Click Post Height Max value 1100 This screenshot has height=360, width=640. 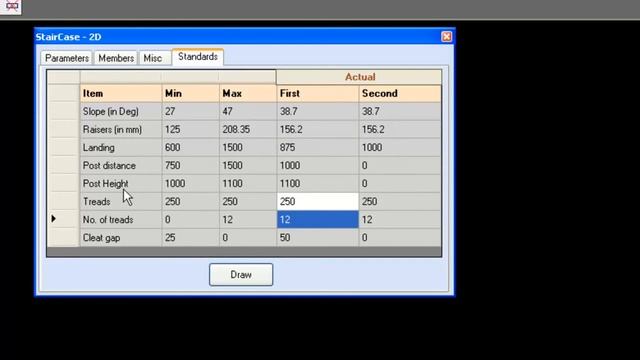point(248,184)
